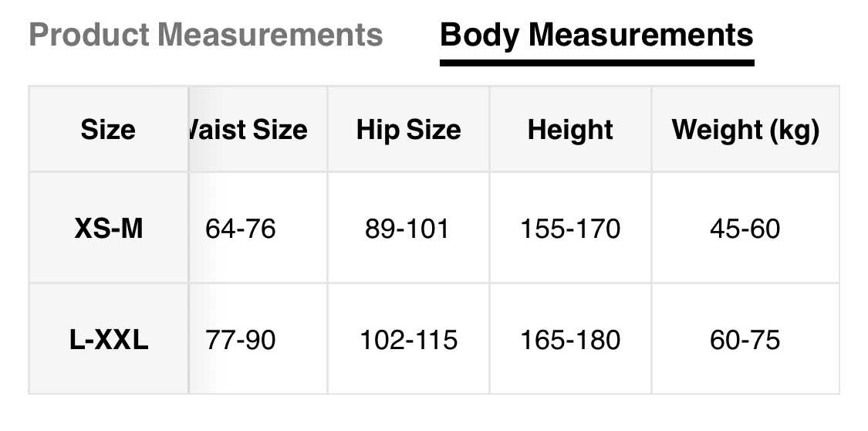
Task: Click the 165-180 height cell
Action: [570, 340]
